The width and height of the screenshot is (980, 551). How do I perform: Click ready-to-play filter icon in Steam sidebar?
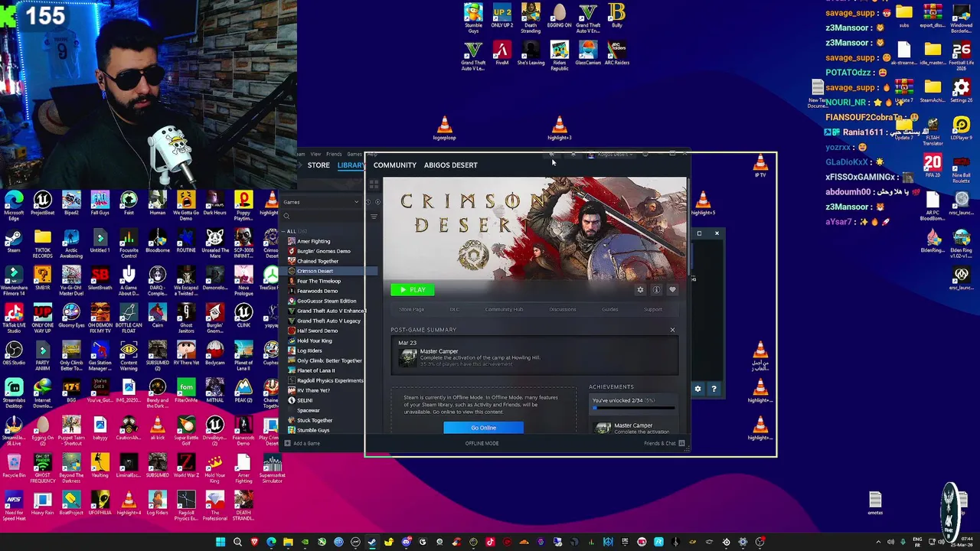(x=377, y=202)
